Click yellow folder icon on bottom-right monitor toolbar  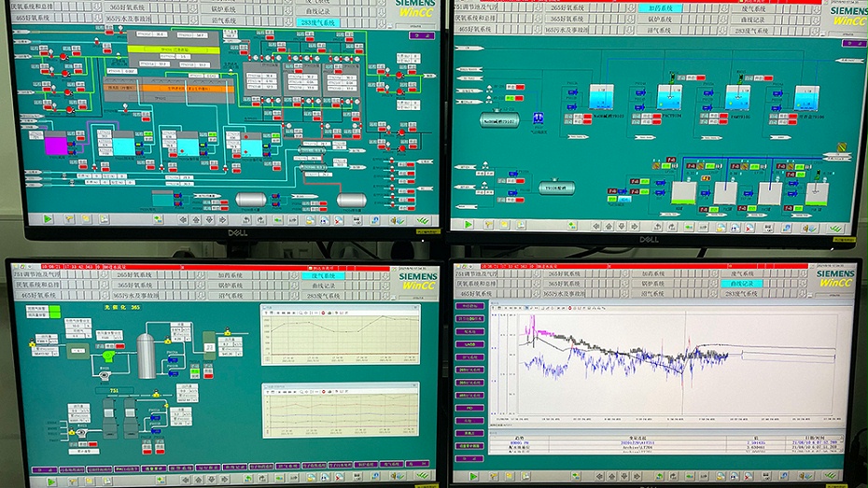coord(510,476)
